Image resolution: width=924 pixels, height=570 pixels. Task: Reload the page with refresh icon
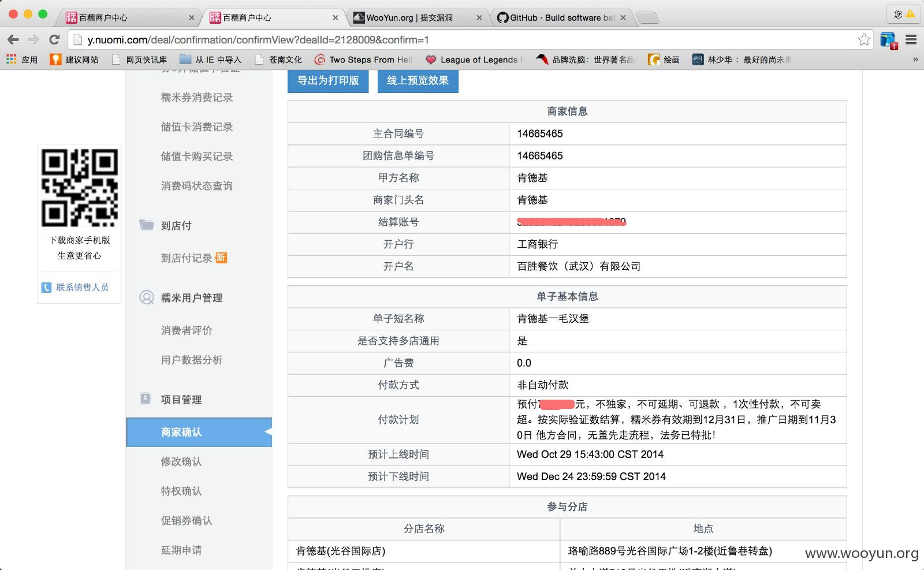pyautogui.click(x=54, y=40)
